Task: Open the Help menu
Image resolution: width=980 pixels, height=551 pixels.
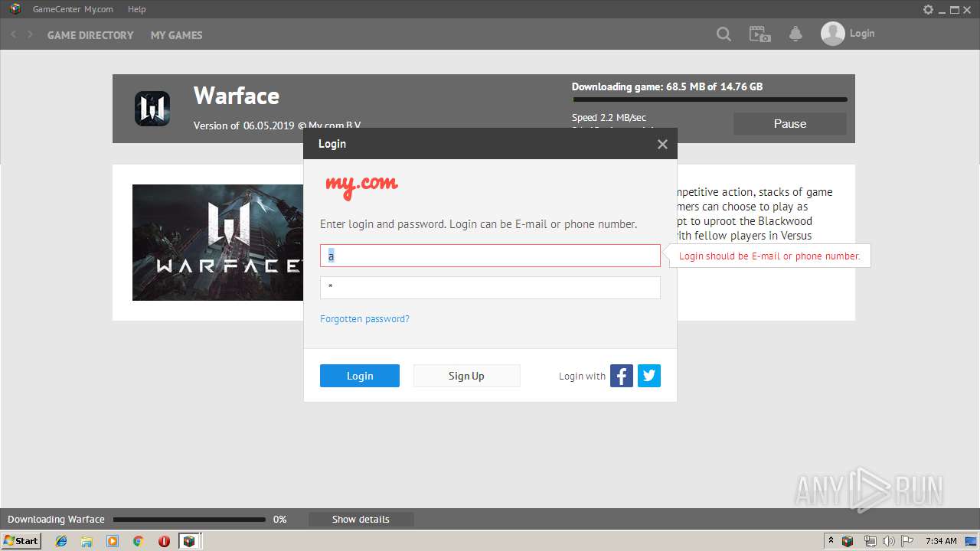Action: (136, 9)
